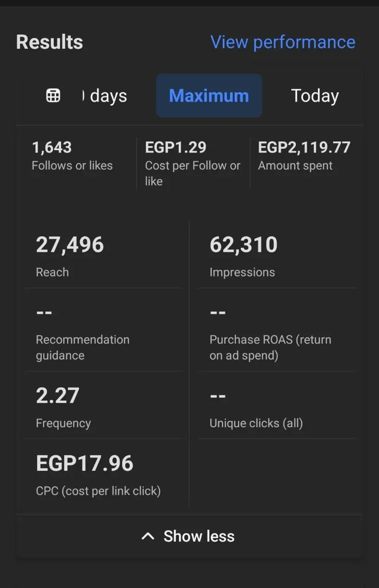The height and width of the screenshot is (588, 379).
Task: Tap the Amount spent EGP2,119.77 metric
Action: pyautogui.click(x=304, y=156)
